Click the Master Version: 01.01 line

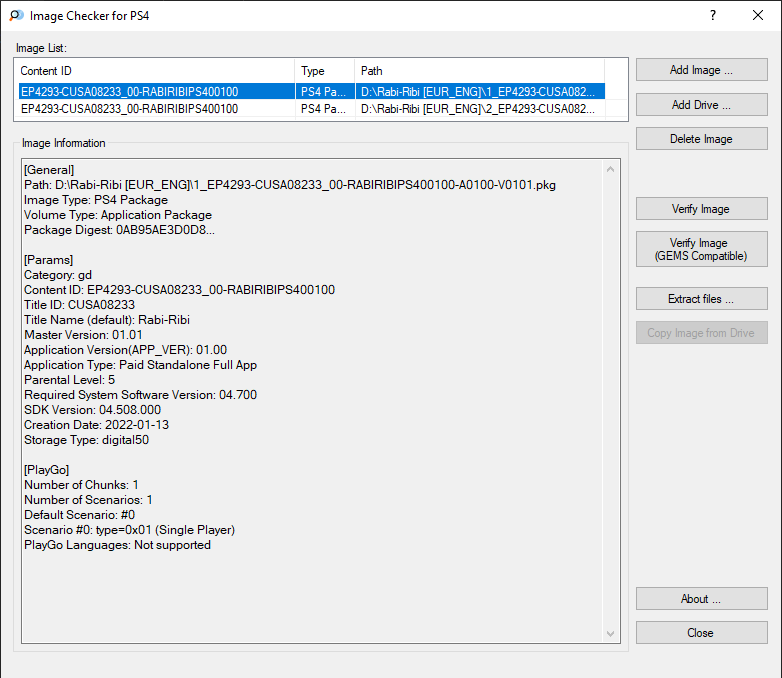[x=83, y=335]
